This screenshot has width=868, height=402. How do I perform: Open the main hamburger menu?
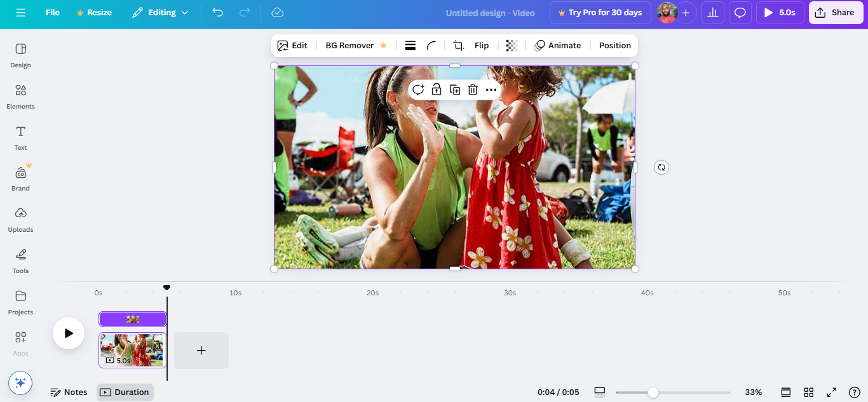coord(21,12)
